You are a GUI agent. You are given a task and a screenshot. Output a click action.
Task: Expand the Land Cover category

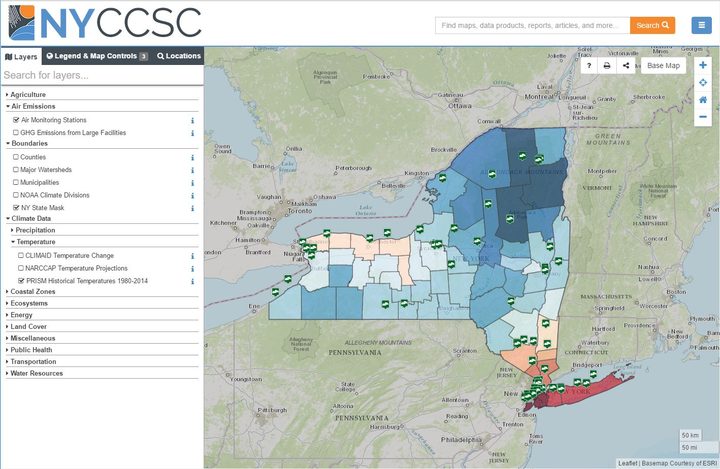click(27, 327)
